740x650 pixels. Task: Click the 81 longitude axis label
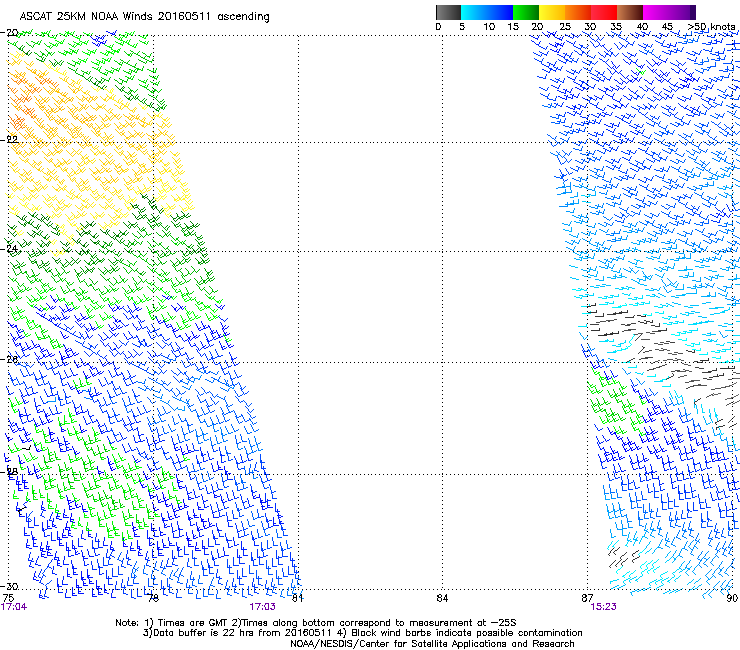point(297,598)
